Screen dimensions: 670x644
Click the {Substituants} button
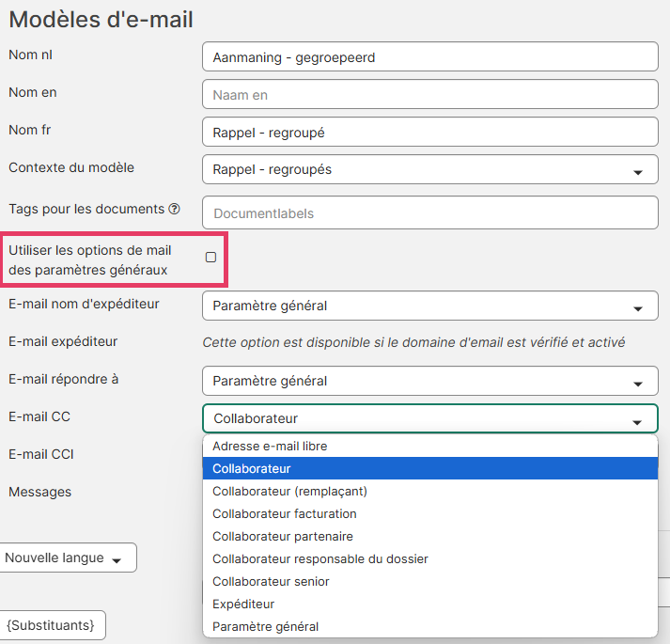(x=52, y=625)
